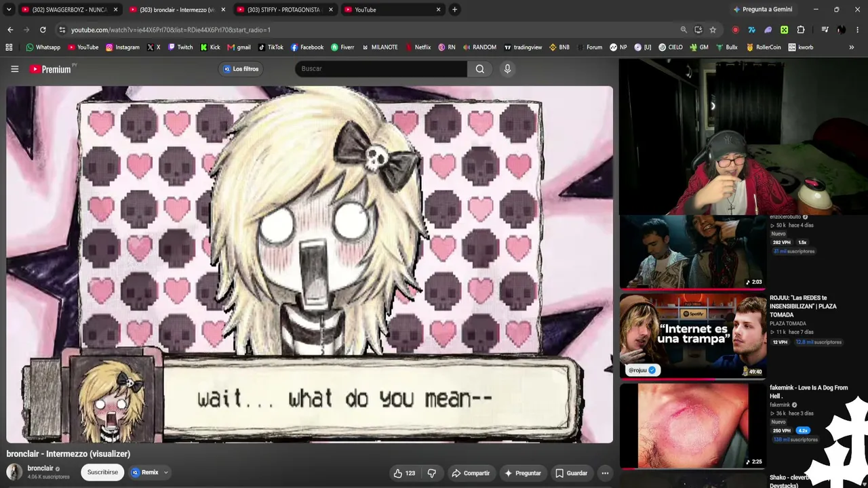The height and width of the screenshot is (488, 868).
Task: Open kworb bookmark
Action: 801,47
